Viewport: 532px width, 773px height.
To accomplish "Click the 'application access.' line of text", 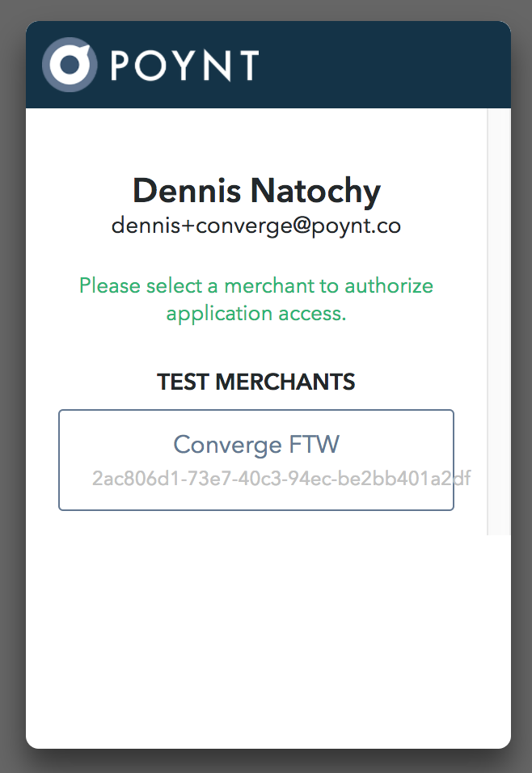I will tap(255, 314).
